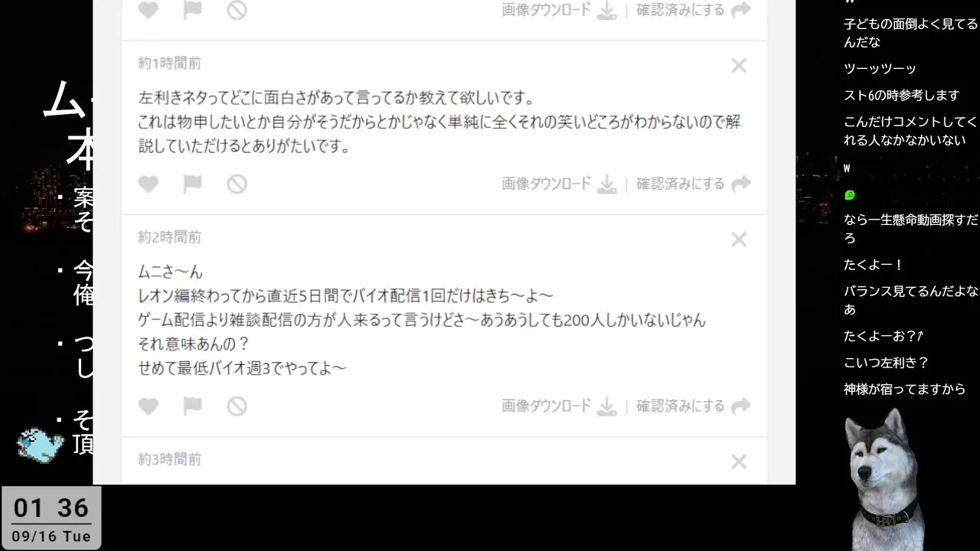
Task: Click 画像ダウンロード on the 約2時間前 message
Action: [547, 406]
